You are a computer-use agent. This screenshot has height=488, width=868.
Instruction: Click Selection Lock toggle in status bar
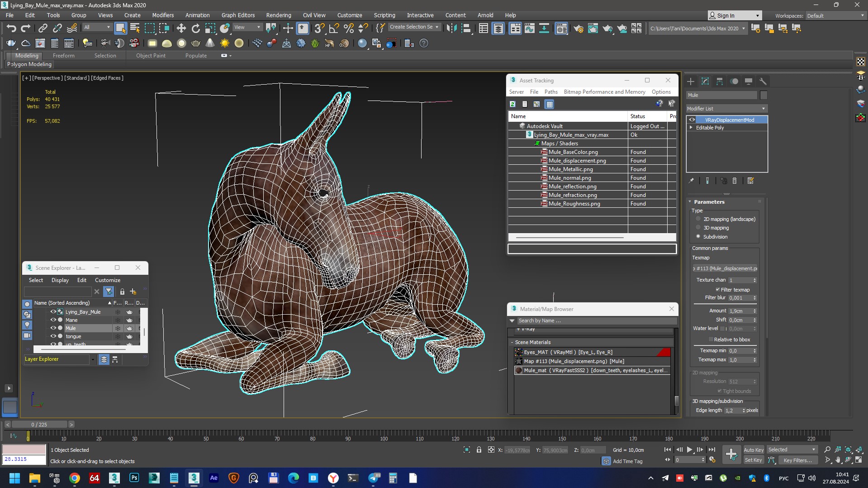pos(479,450)
